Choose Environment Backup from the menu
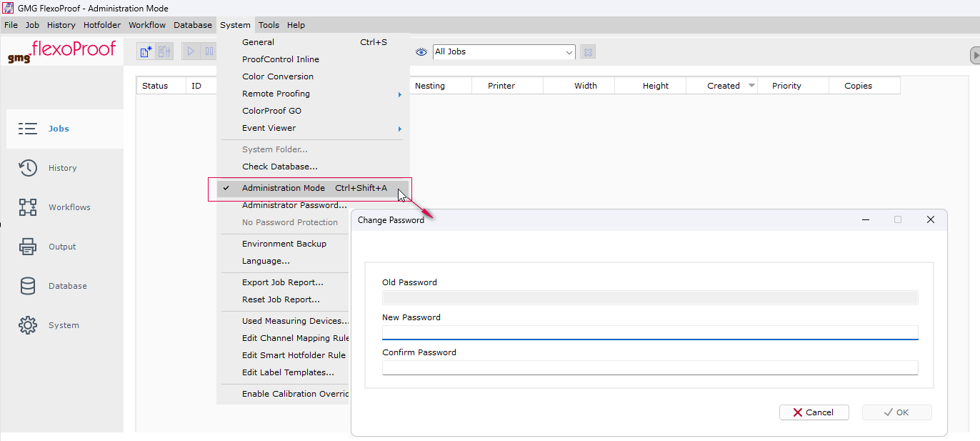The image size is (980, 441). [284, 244]
